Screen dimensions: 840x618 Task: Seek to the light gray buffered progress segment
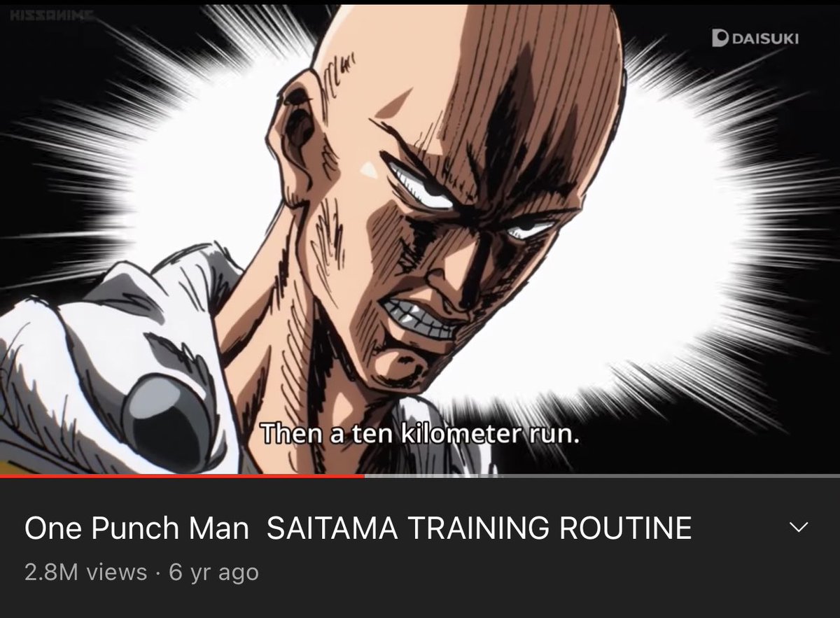click(x=422, y=476)
